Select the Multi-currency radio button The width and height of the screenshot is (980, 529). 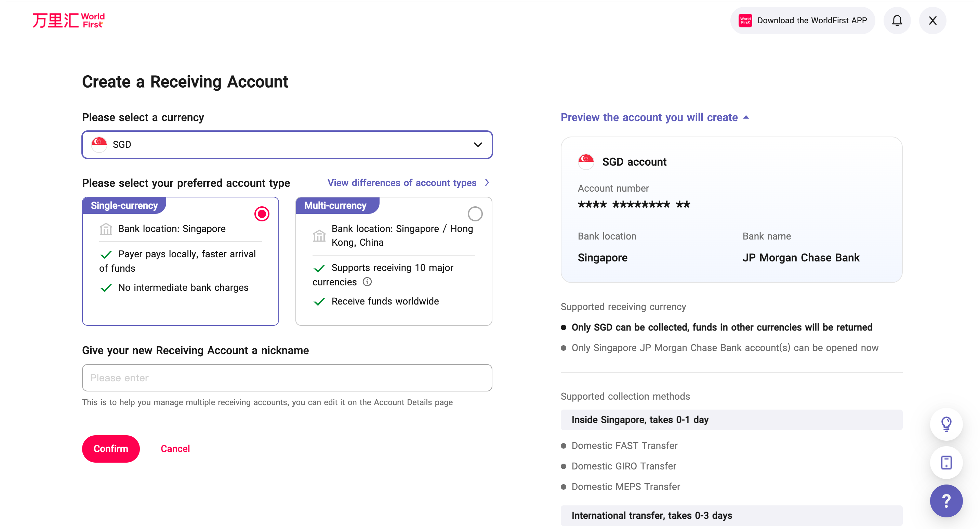point(475,214)
